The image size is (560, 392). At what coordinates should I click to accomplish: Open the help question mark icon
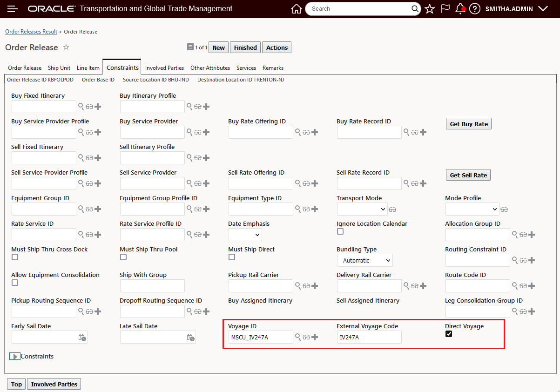click(x=474, y=9)
